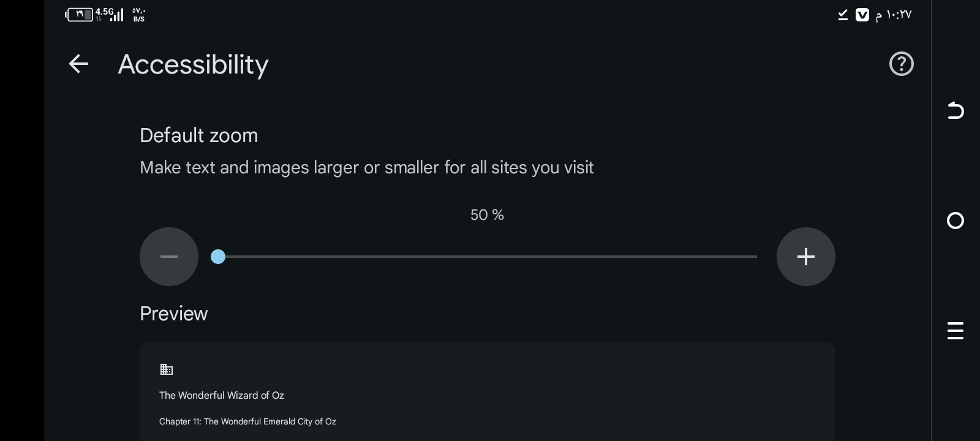
Task: Tap the back arrow beside Accessibility
Action: (x=78, y=64)
